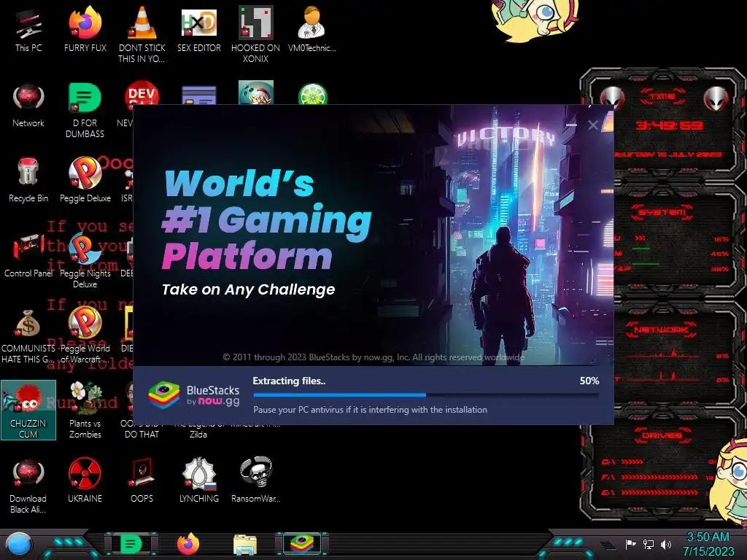This screenshot has width=747, height=560.
Task: Open the network tray icon
Action: pos(648,544)
